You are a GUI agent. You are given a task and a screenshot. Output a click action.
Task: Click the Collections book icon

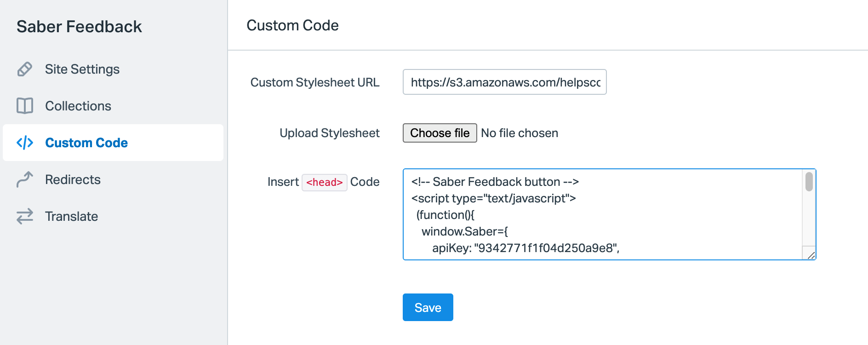[x=25, y=106]
